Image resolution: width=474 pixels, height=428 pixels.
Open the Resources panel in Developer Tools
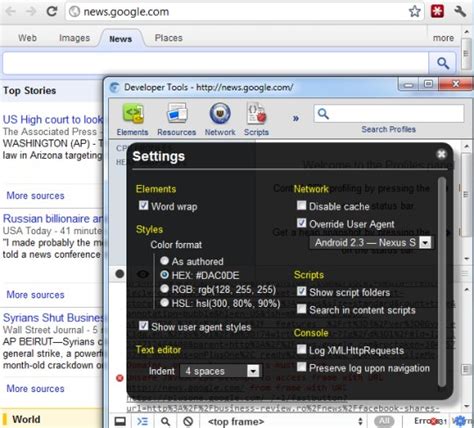tap(177, 119)
